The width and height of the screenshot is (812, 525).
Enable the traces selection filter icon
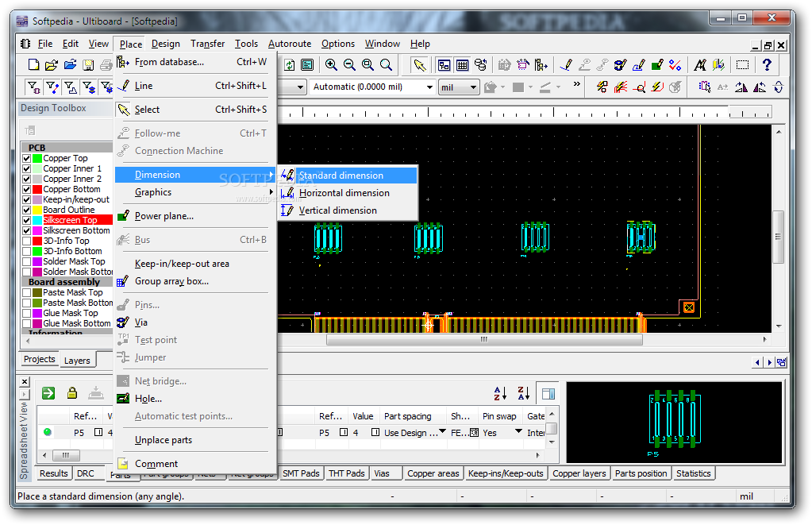point(52,87)
